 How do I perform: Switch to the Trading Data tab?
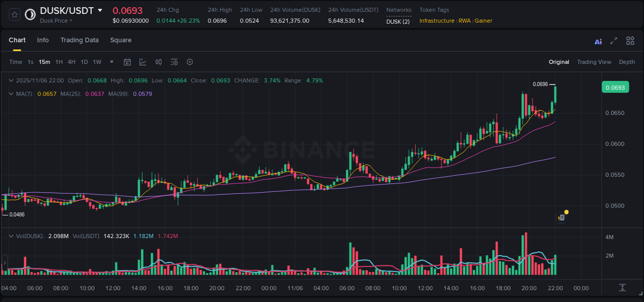point(79,40)
